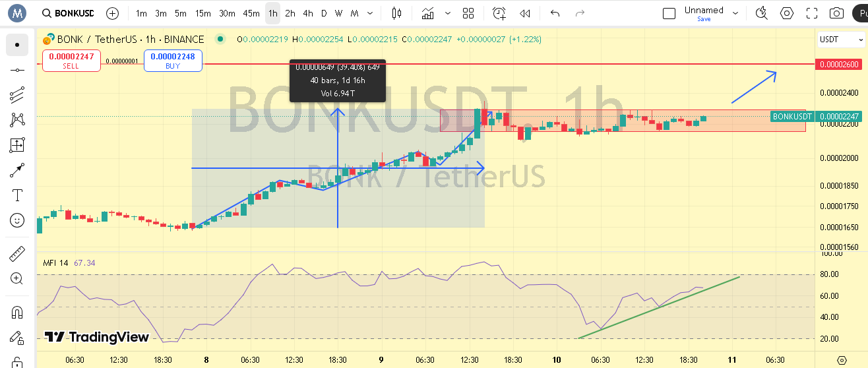
Task: Redo the chart action
Action: [580, 13]
